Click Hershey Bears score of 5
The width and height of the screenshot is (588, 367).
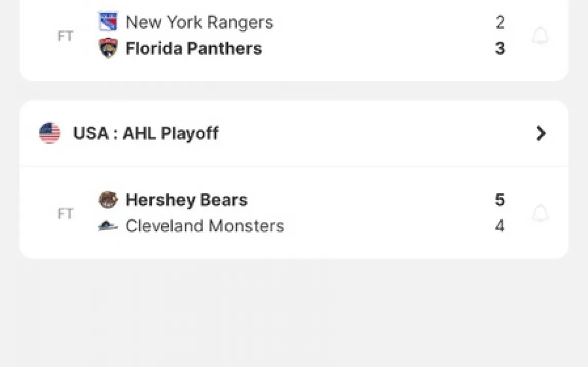[500, 200]
